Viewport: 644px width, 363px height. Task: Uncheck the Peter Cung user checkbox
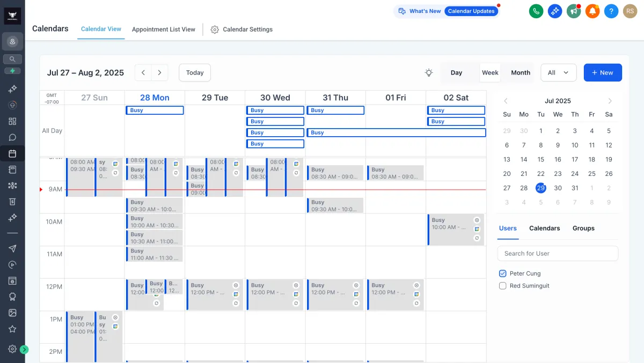503,273
